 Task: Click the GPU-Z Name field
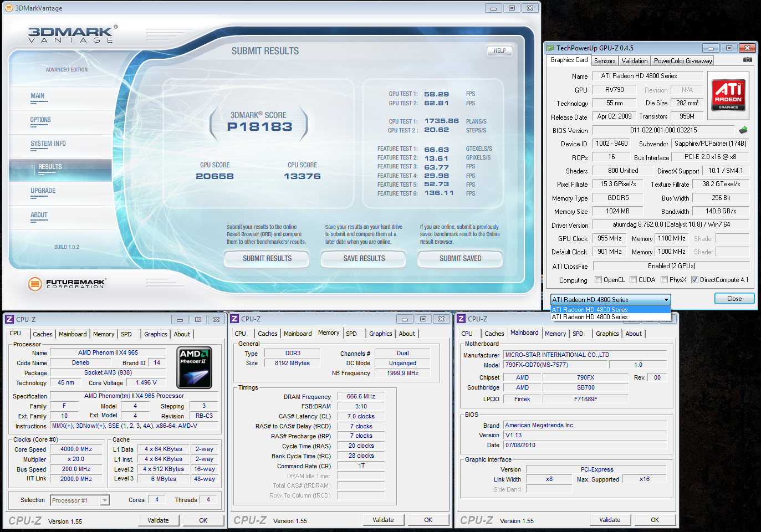pos(648,76)
